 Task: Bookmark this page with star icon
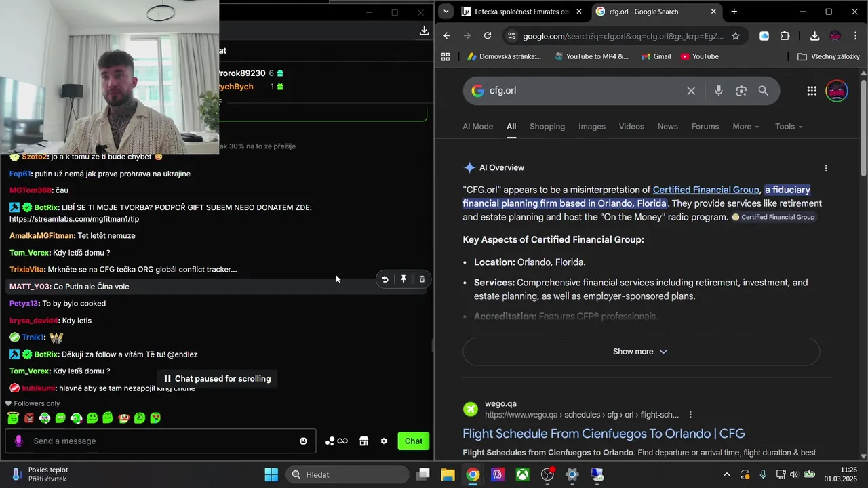pyautogui.click(x=736, y=36)
